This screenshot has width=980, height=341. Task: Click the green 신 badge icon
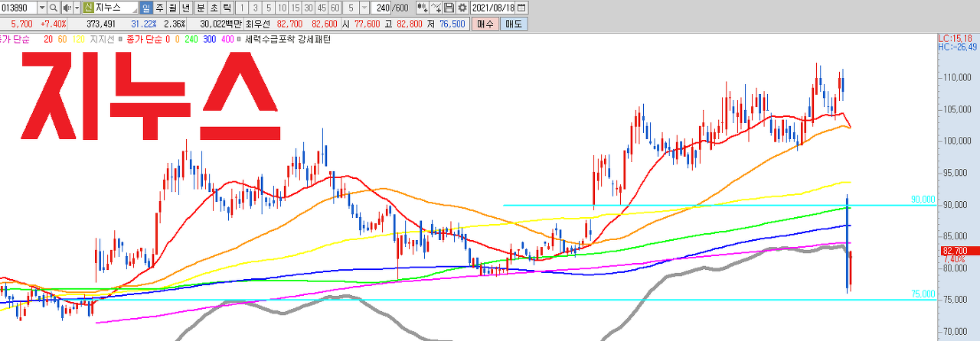[x=88, y=8]
